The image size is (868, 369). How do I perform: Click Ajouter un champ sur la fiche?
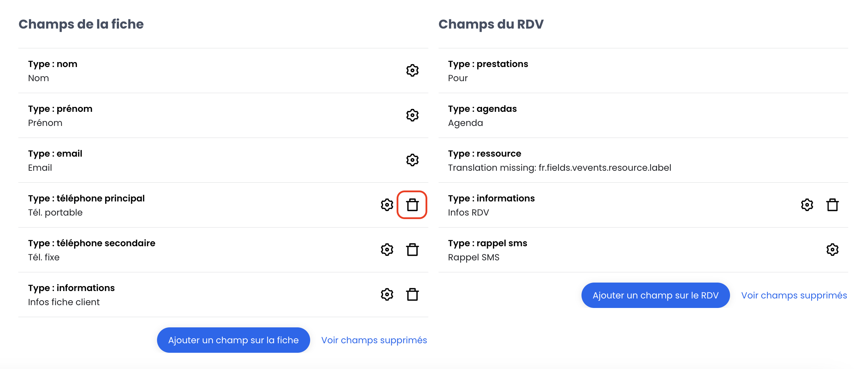(233, 340)
